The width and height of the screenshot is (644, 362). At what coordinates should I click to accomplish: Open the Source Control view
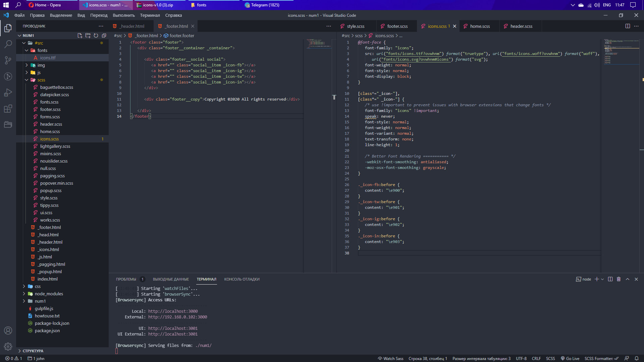[x=8, y=60]
